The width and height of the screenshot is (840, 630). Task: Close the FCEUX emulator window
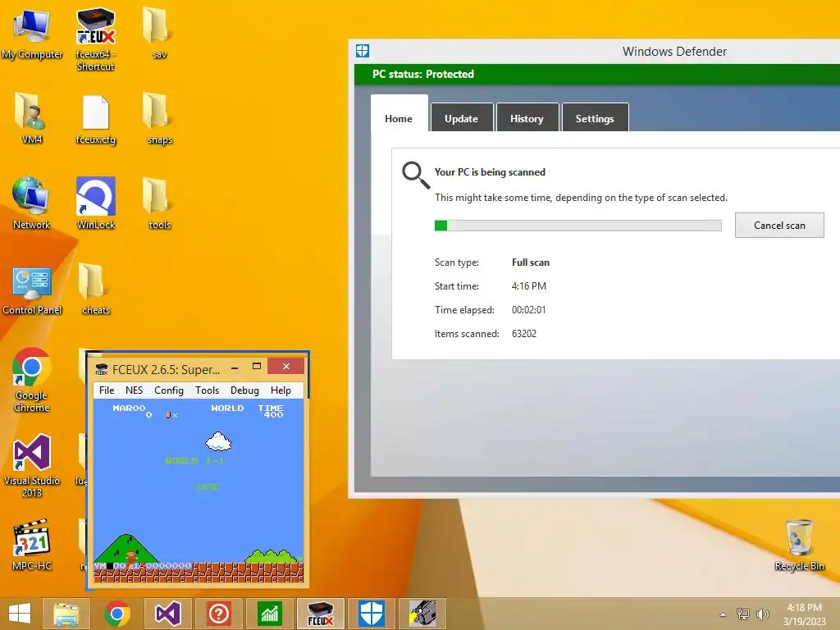tap(286, 366)
